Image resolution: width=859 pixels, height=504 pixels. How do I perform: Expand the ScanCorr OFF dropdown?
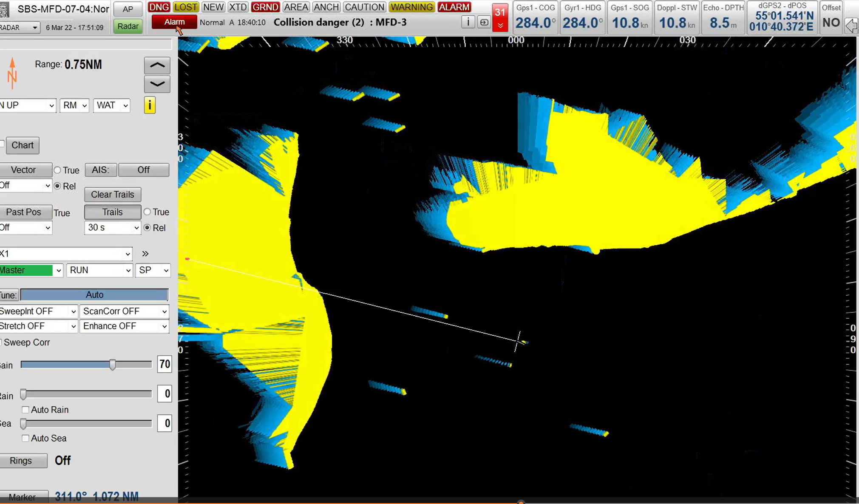coord(124,311)
